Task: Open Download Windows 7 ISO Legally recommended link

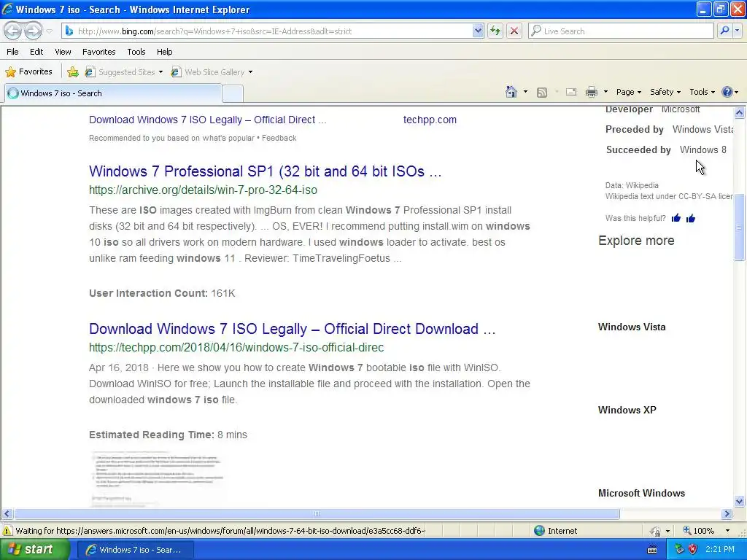Action: tap(207, 120)
